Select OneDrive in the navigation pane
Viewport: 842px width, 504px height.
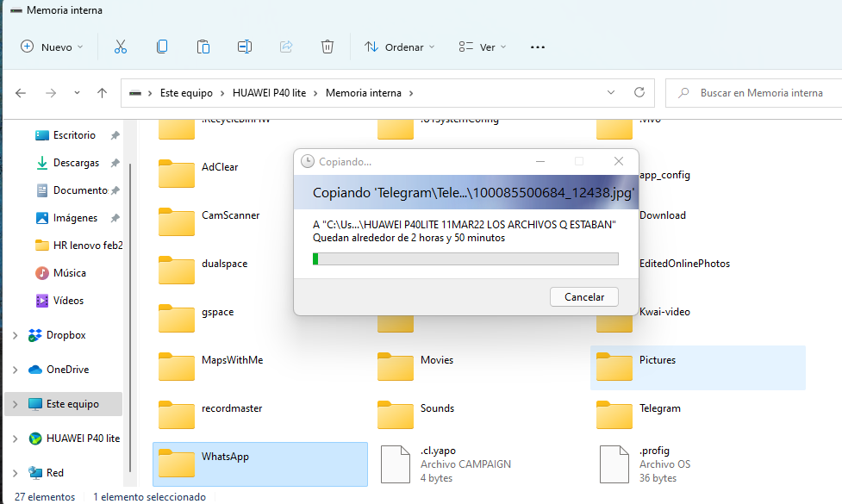click(58, 370)
